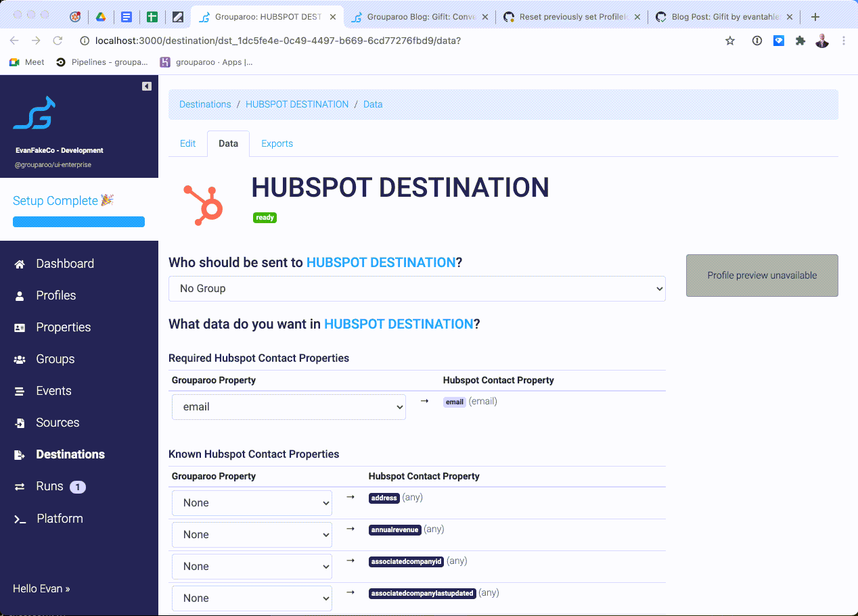The width and height of the screenshot is (858, 616).
Task: Click the Platform terminal icon
Action: click(x=20, y=519)
